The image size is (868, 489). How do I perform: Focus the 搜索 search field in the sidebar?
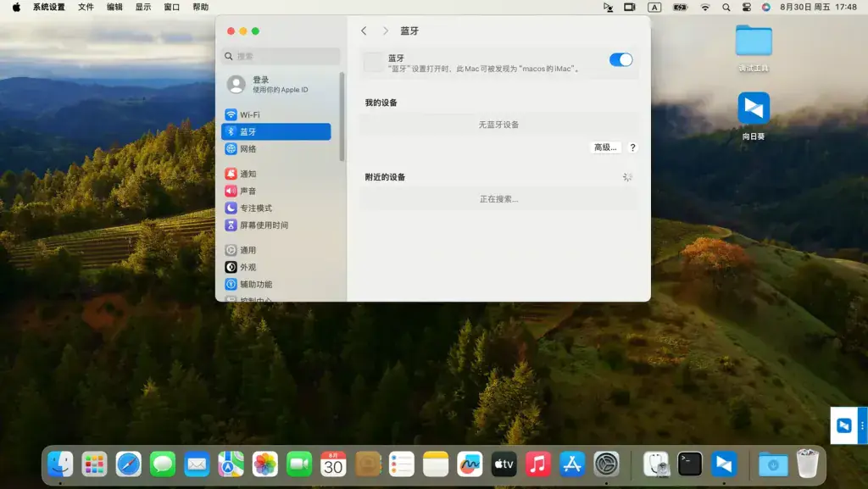[281, 56]
